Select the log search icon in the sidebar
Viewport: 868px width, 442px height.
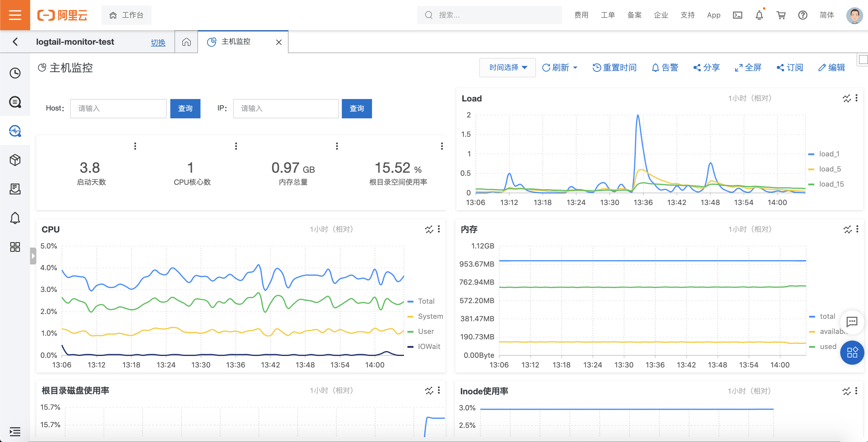click(x=15, y=101)
